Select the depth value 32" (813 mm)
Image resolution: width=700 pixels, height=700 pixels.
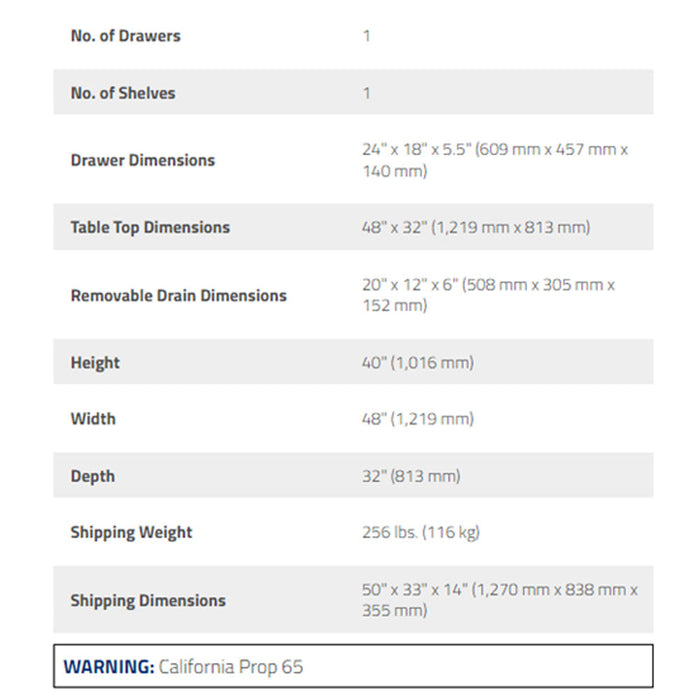click(x=411, y=476)
